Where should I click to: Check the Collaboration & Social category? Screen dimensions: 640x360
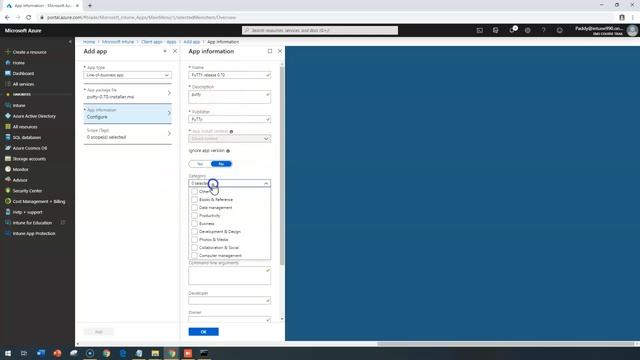[195, 248]
